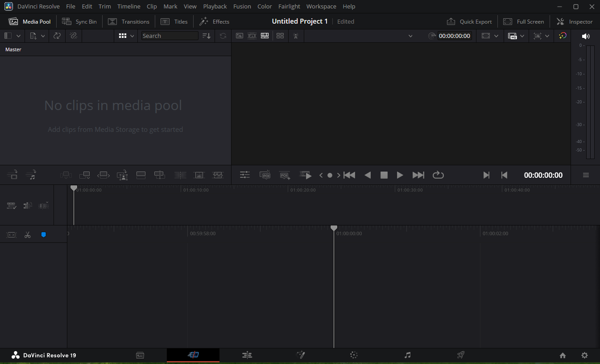Image resolution: width=600 pixels, height=364 pixels.
Task: Open the Resolve FX sparkle color icon
Action: [x=563, y=36]
